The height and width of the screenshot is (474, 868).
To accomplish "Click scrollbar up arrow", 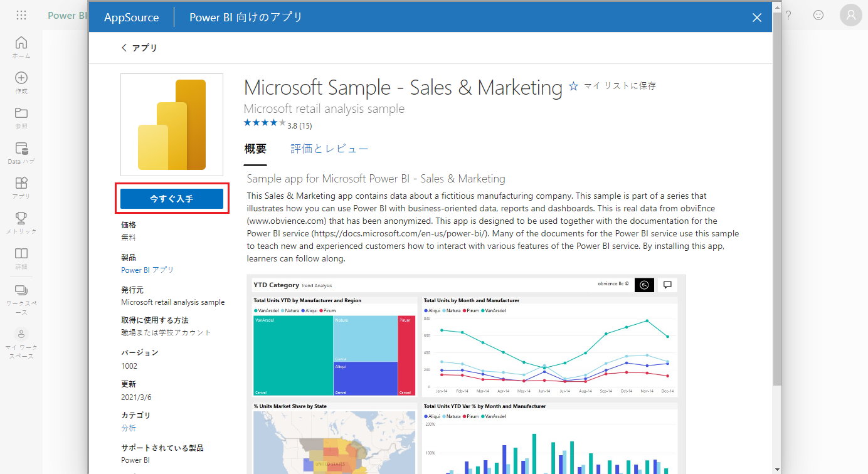I will (778, 8).
